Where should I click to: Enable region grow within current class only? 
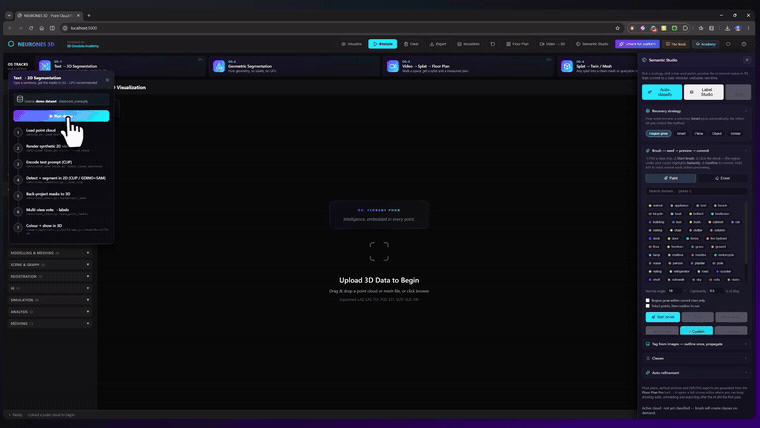coord(648,301)
